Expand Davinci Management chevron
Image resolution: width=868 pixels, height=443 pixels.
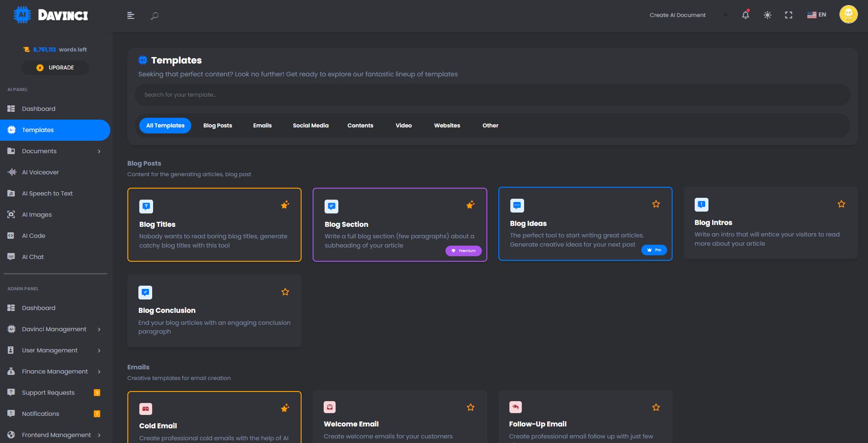(99, 329)
